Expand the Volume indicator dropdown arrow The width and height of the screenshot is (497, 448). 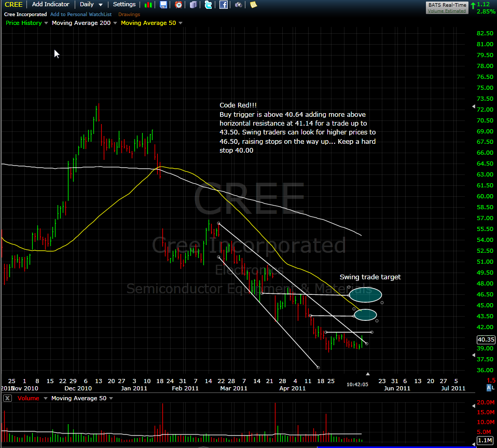(x=45, y=398)
